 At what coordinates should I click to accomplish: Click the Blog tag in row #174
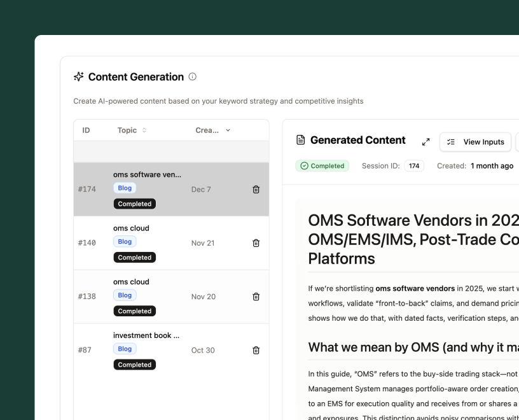click(125, 188)
